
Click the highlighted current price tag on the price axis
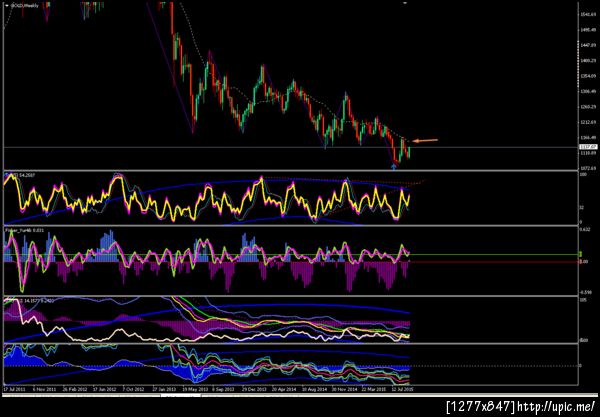[x=588, y=147]
